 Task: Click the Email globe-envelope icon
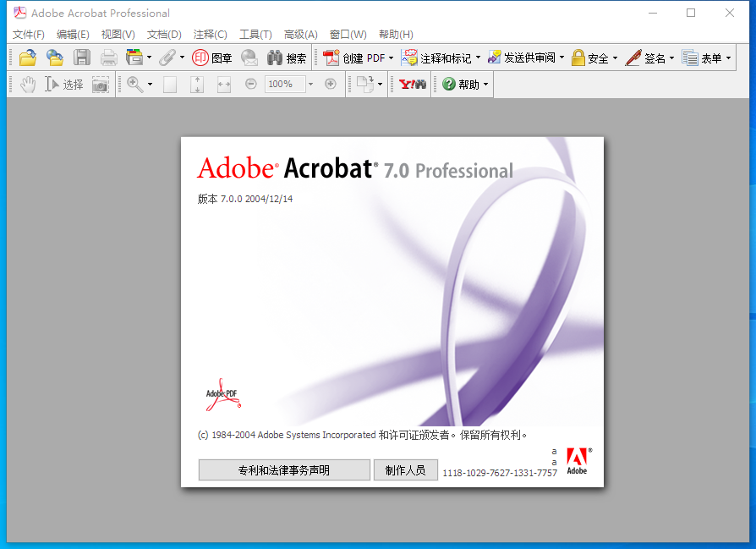pos(249,58)
